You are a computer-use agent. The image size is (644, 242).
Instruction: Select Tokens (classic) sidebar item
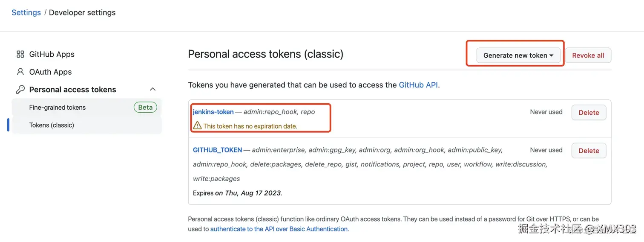[x=52, y=125]
